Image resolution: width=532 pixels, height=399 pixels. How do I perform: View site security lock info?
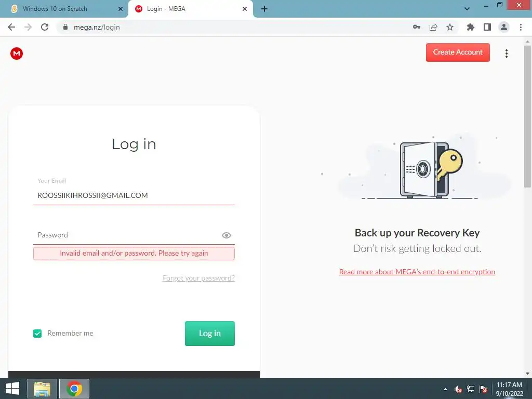pyautogui.click(x=65, y=27)
